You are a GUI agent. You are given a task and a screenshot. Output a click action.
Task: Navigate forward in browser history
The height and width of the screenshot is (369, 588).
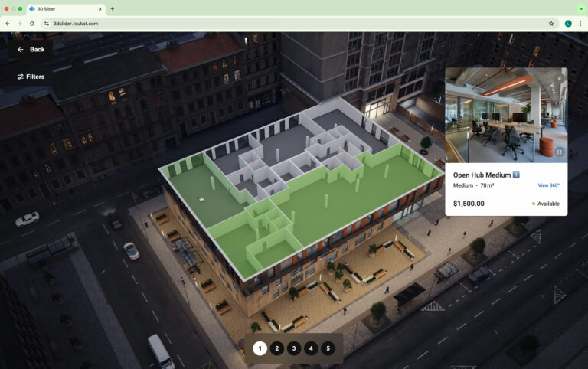20,24
